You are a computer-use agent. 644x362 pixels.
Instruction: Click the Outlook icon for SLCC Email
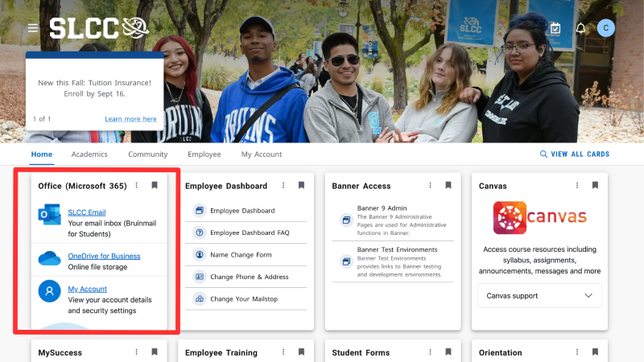point(49,216)
